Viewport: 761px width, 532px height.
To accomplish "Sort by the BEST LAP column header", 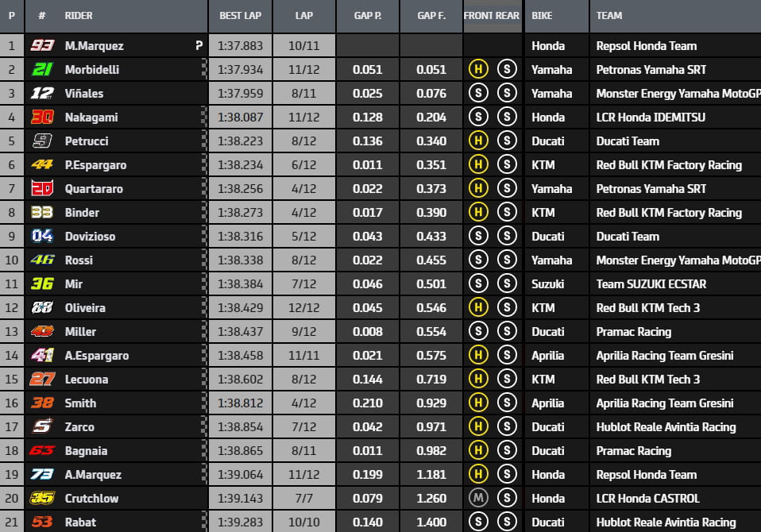I will tap(240, 15).
